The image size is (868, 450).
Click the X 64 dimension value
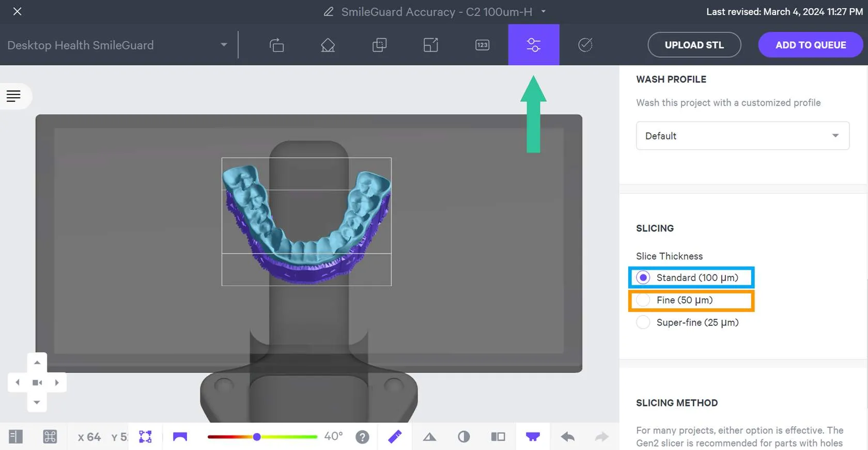pyautogui.click(x=89, y=437)
